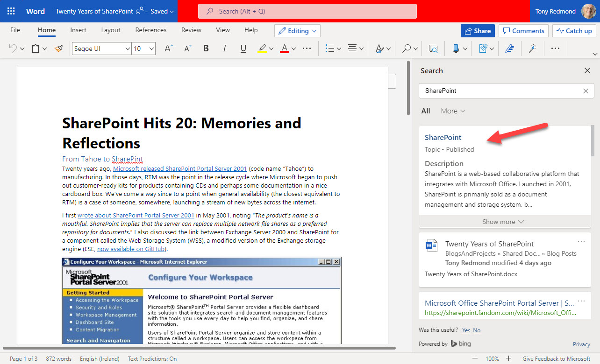Increase the font size with Grow Font
Screen dimensions: 600x364
(x=168, y=48)
